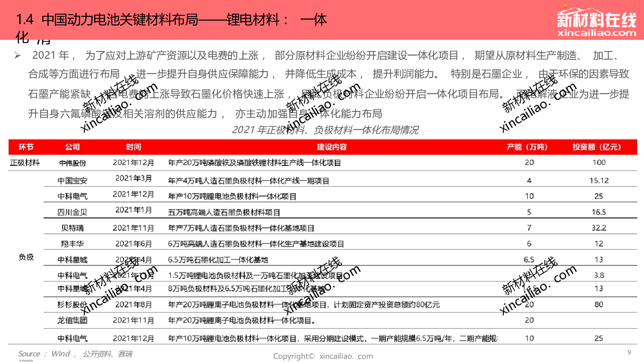The image size is (644, 362).
Task: Select capacity value "7" in 贝特瑞 row
Action: [529, 228]
